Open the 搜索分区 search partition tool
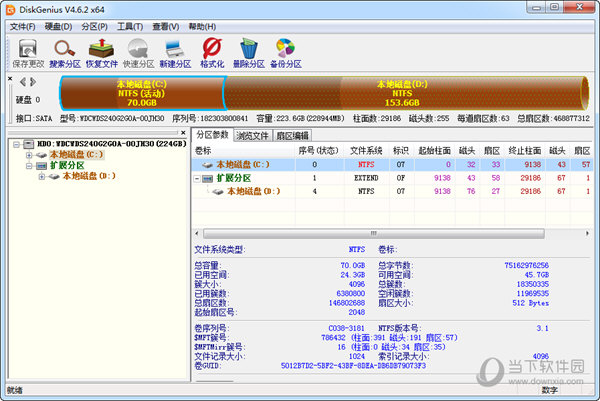This screenshot has height=401, width=600. coord(65,53)
